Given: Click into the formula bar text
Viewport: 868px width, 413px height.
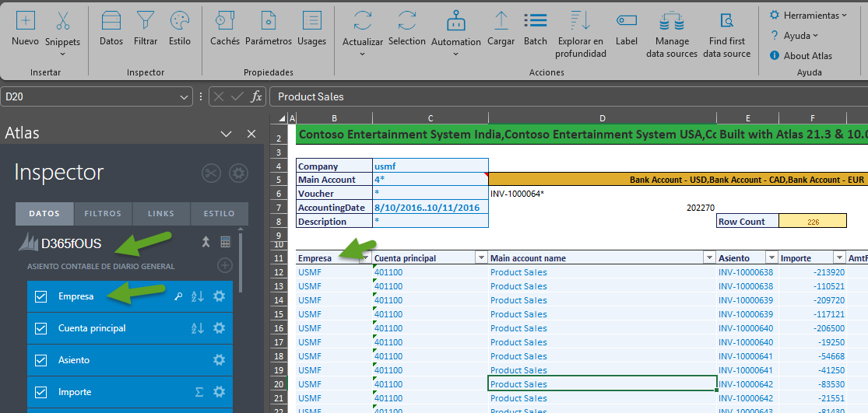Looking at the screenshot, I should [311, 96].
